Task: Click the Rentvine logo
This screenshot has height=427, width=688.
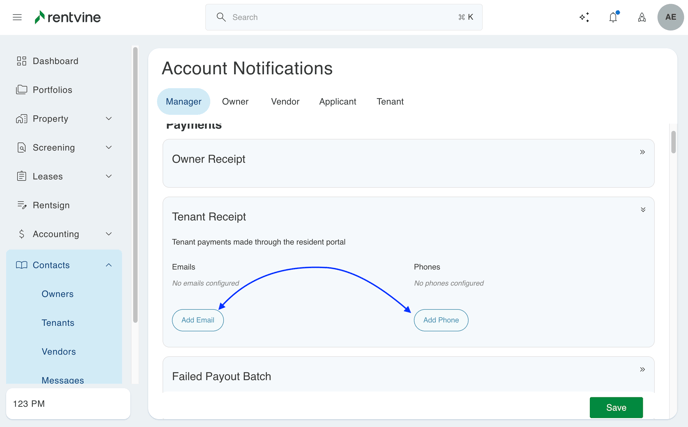Action: click(x=67, y=17)
